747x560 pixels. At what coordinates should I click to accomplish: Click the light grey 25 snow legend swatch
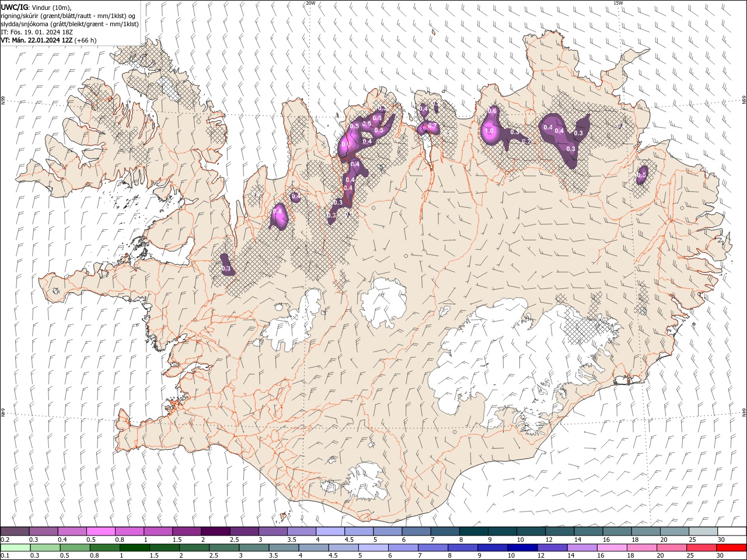coord(703,531)
